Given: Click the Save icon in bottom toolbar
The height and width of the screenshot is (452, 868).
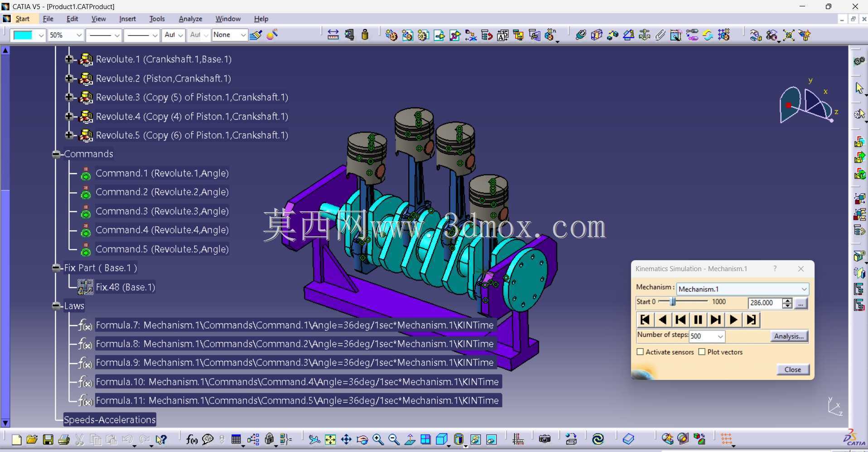Looking at the screenshot, I should (x=48, y=439).
